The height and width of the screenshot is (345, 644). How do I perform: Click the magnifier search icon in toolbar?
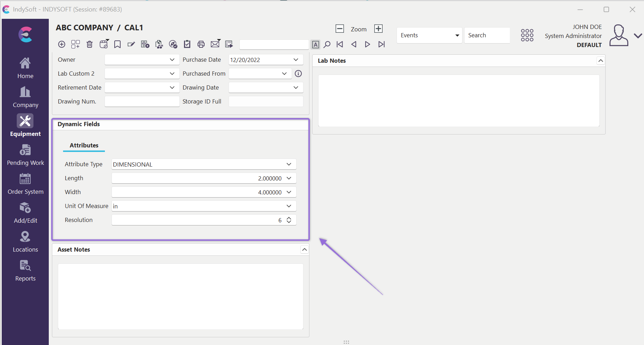(x=327, y=44)
